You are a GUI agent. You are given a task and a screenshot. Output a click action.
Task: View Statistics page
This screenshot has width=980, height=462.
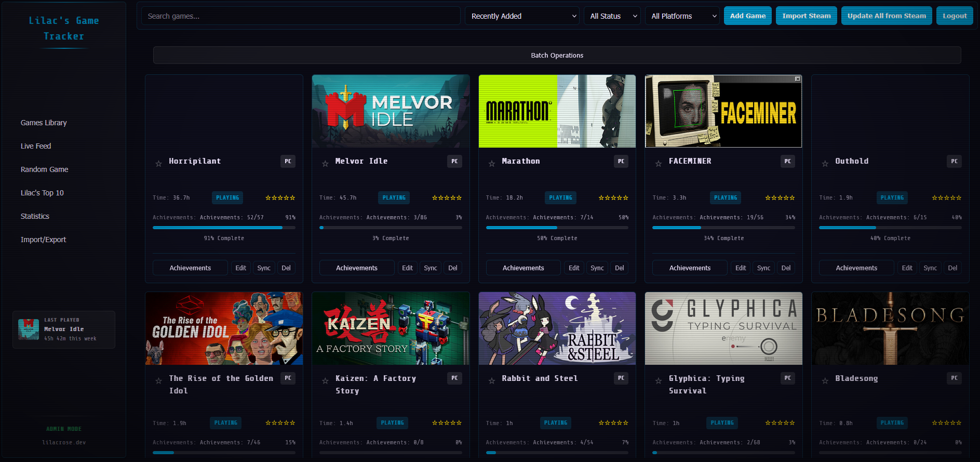coord(35,216)
